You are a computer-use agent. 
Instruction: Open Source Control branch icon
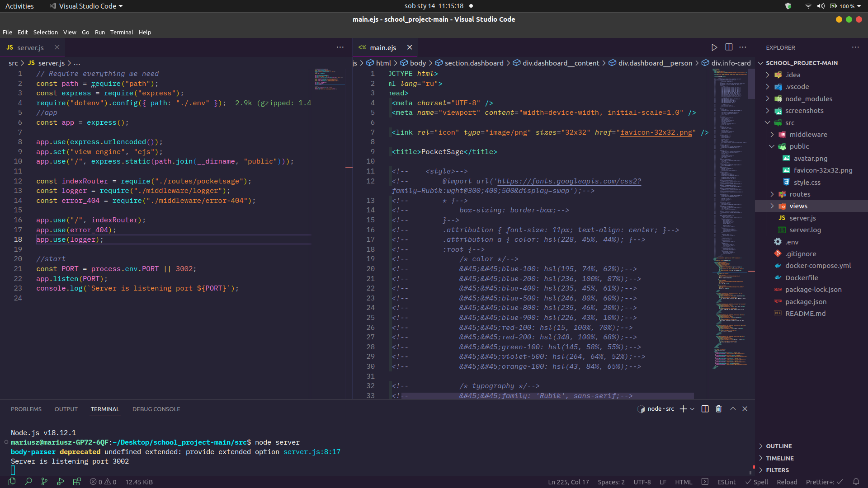(x=44, y=482)
